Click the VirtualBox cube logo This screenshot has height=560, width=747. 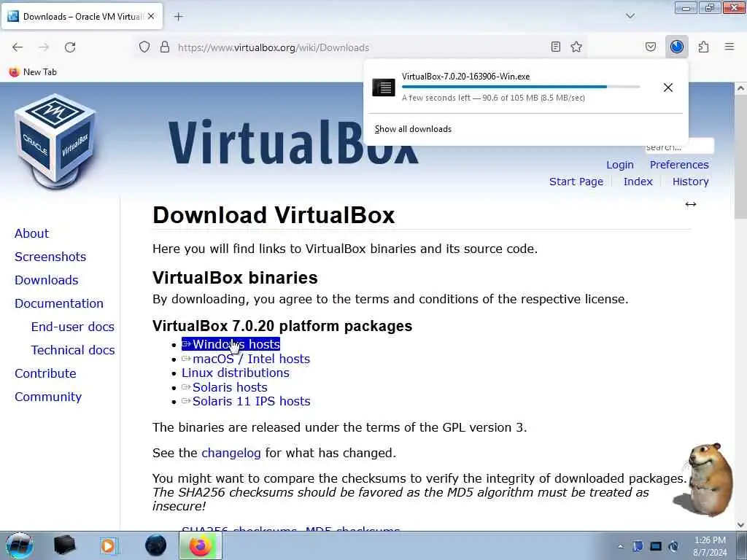55,141
